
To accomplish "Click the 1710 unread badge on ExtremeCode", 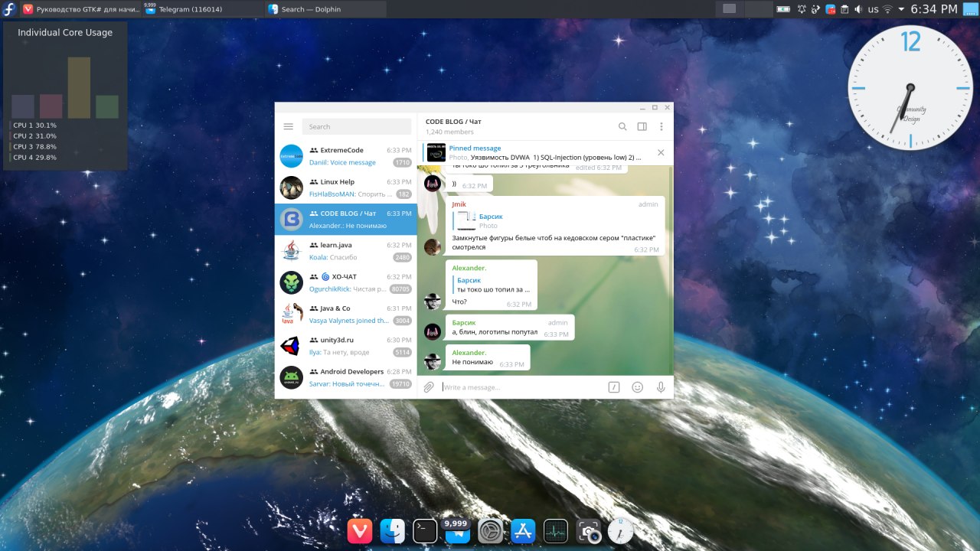I will 402,162.
